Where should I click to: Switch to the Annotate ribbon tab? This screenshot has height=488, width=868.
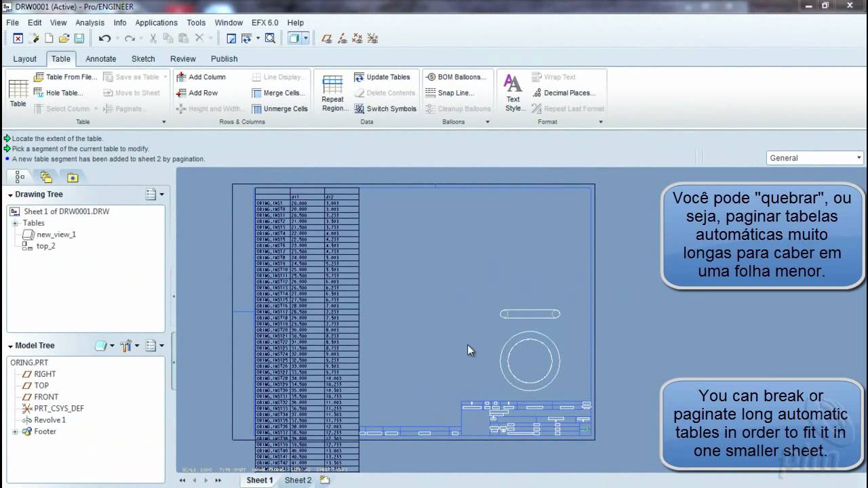[x=101, y=59]
